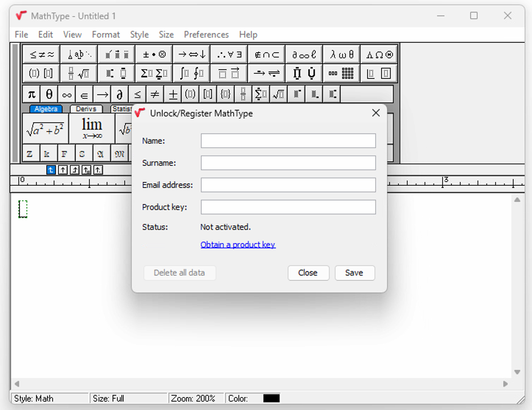This screenshot has height=410, width=532.
Task: Open the boxes templates palette
Action: pos(379,73)
